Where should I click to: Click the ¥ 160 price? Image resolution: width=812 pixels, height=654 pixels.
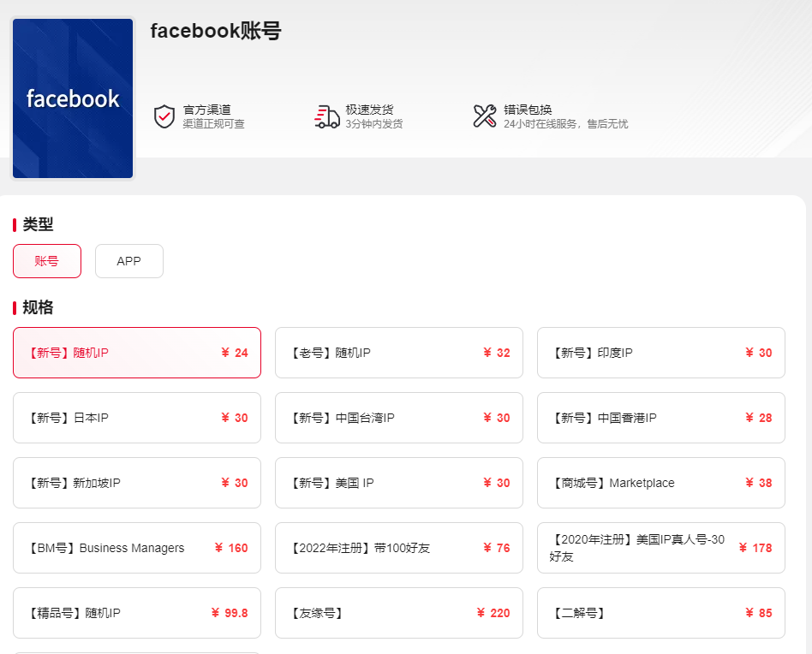pyautogui.click(x=231, y=549)
